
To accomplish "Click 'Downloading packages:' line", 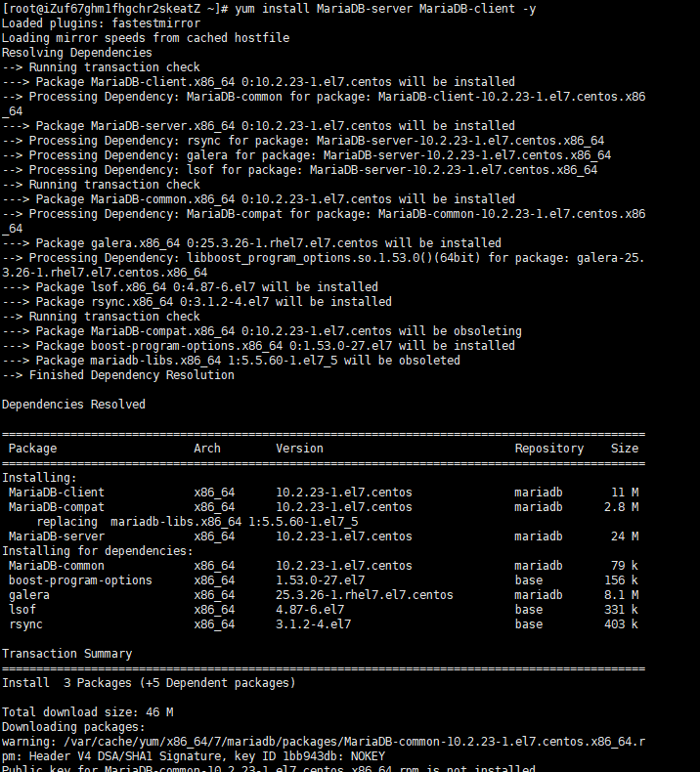I will pos(73,727).
